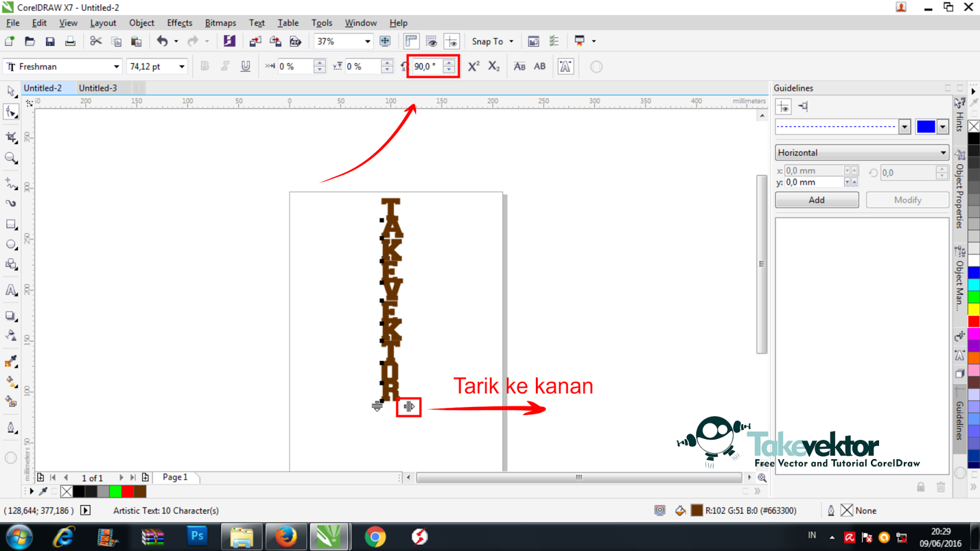Select the Rectangle tool
The width and height of the screenshot is (980, 551).
coord(11,224)
